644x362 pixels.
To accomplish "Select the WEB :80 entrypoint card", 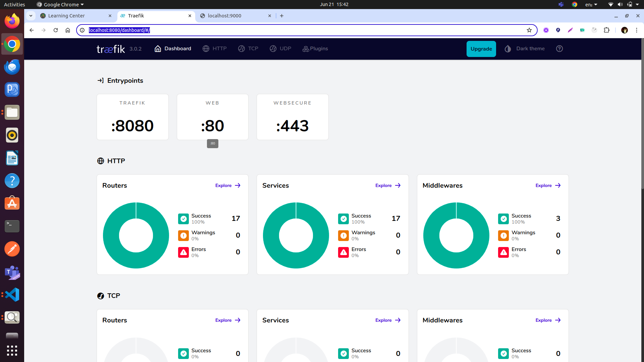I will pos(213,117).
